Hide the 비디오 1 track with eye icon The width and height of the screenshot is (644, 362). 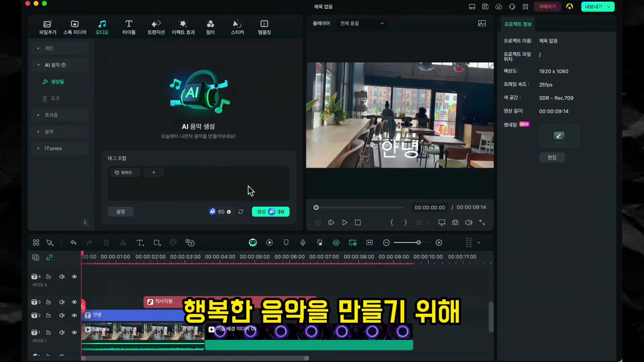[74, 332]
